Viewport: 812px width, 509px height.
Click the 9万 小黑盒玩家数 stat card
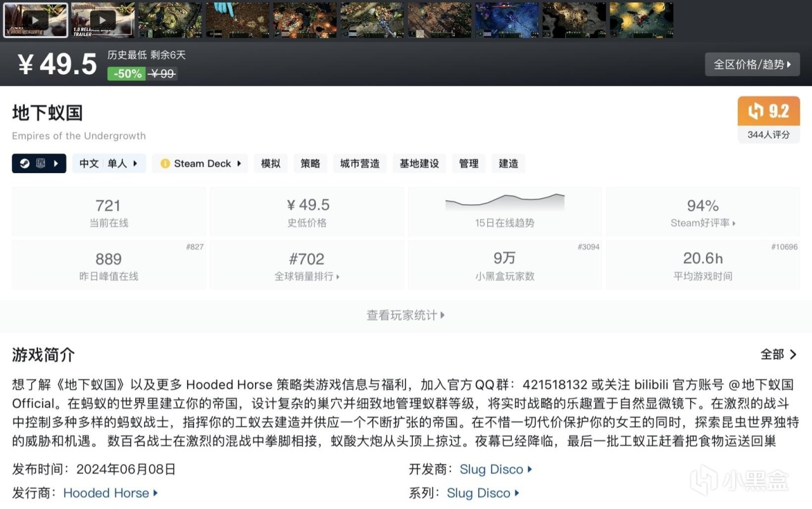pyautogui.click(x=505, y=265)
